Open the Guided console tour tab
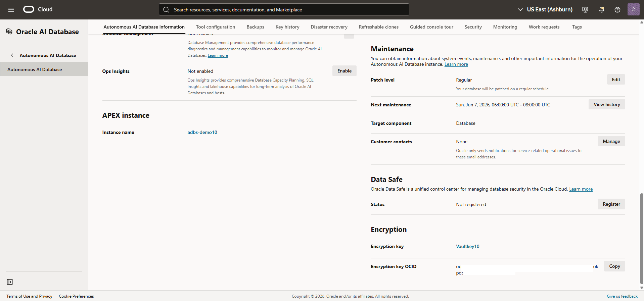This screenshot has height=301, width=644. coord(431,27)
